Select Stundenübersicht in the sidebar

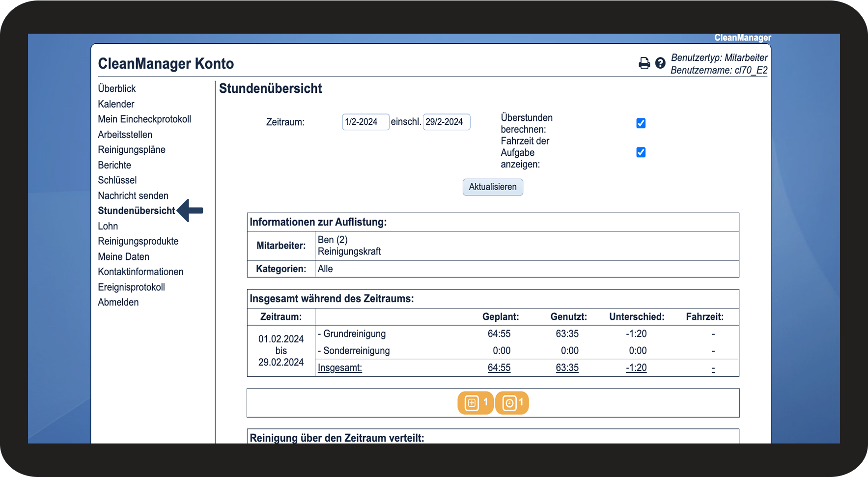coord(136,211)
